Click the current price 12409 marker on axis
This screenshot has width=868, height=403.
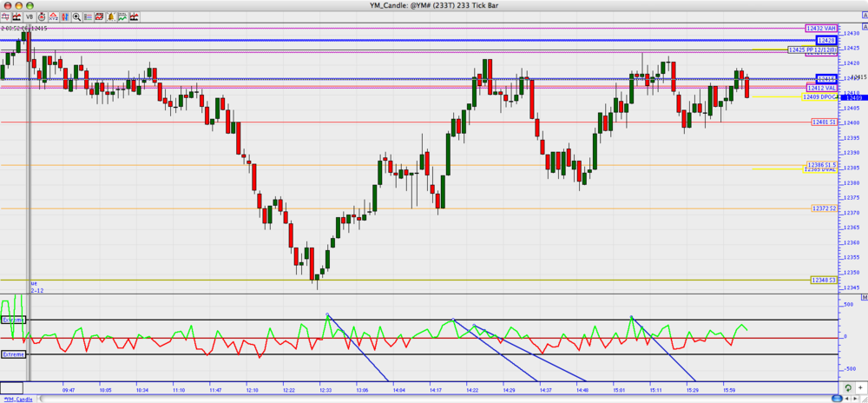(x=853, y=97)
